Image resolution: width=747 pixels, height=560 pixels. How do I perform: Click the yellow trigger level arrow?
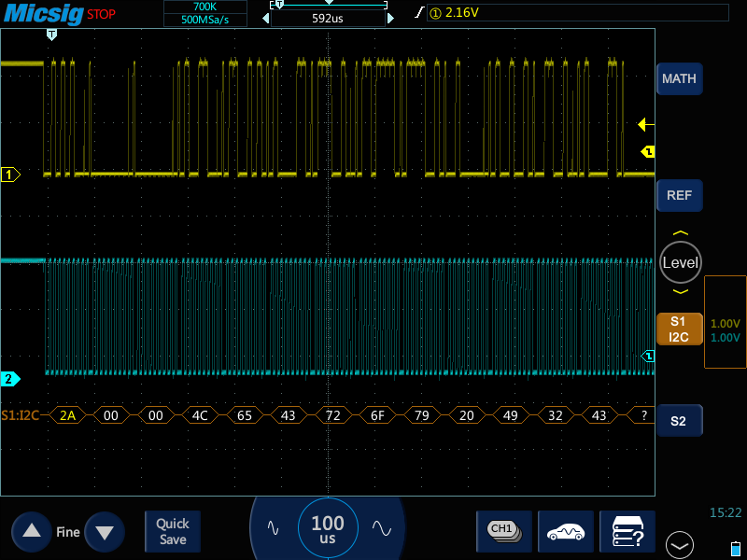[646, 125]
